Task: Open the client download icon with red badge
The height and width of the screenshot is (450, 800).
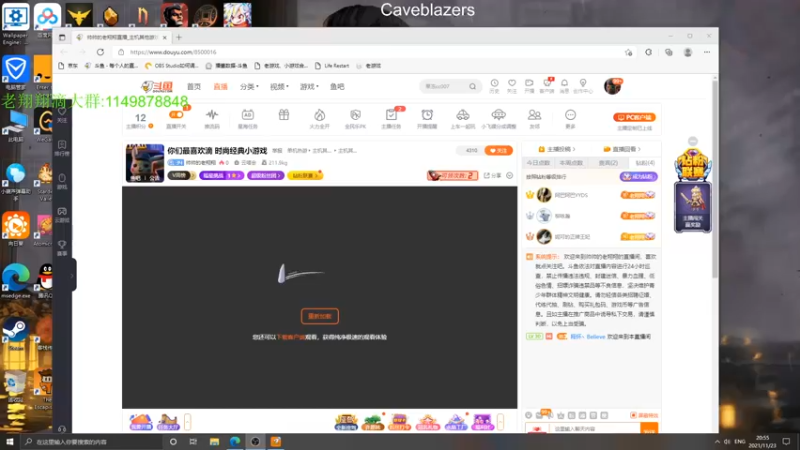Action: tap(547, 86)
